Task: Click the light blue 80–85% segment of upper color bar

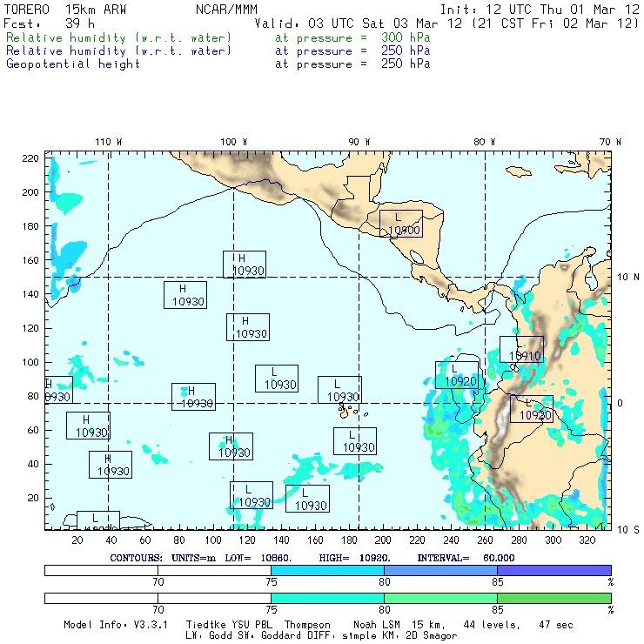Action: click(x=440, y=570)
